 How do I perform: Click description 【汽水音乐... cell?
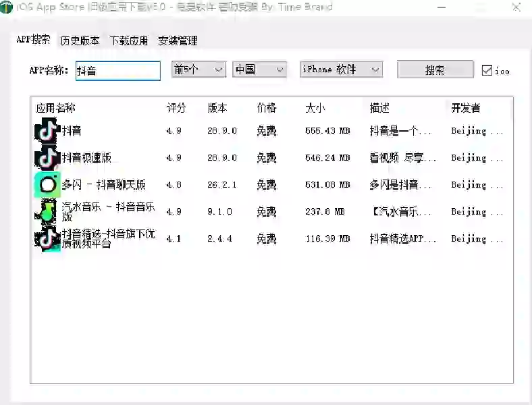[402, 212]
